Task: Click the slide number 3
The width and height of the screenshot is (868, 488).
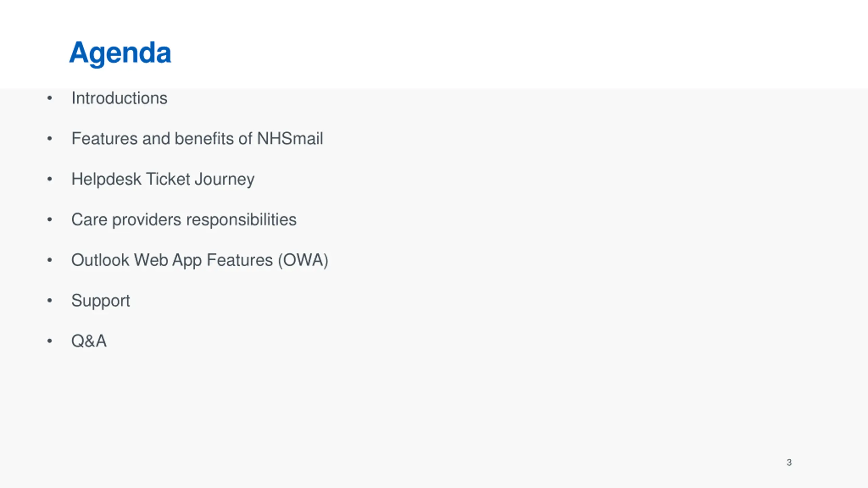Action: click(789, 463)
